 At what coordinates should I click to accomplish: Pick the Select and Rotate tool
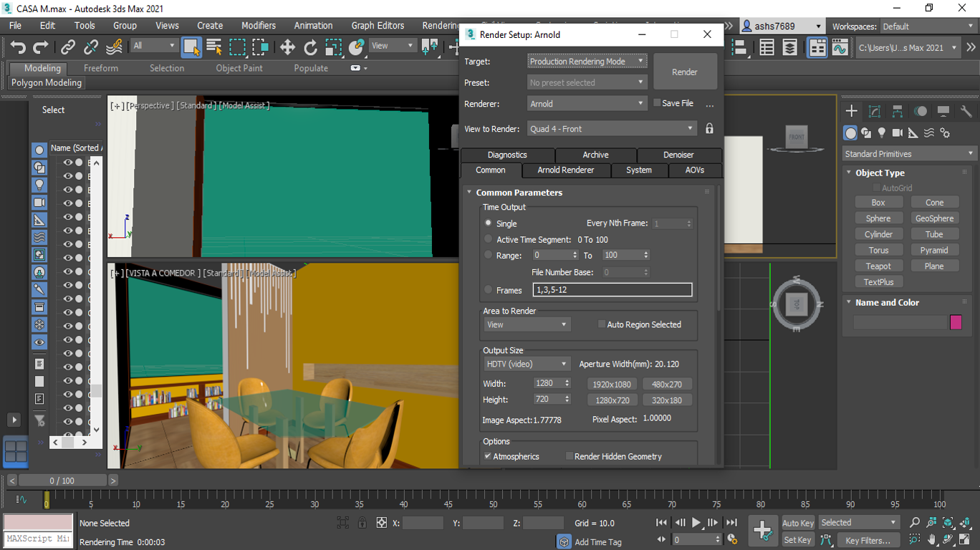(310, 47)
